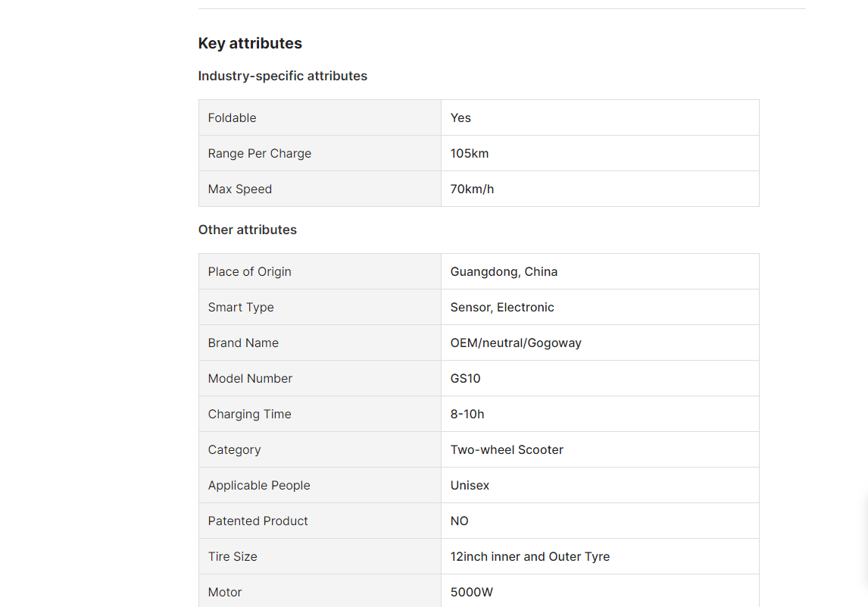
Task: Click the 'Unisex' value
Action: tap(470, 485)
